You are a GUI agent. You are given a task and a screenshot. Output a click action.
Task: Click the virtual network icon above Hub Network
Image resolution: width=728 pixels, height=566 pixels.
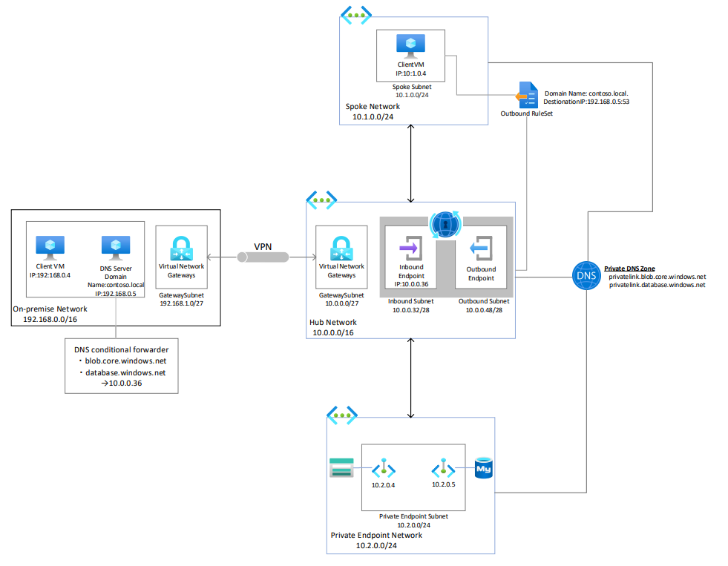[x=322, y=200]
